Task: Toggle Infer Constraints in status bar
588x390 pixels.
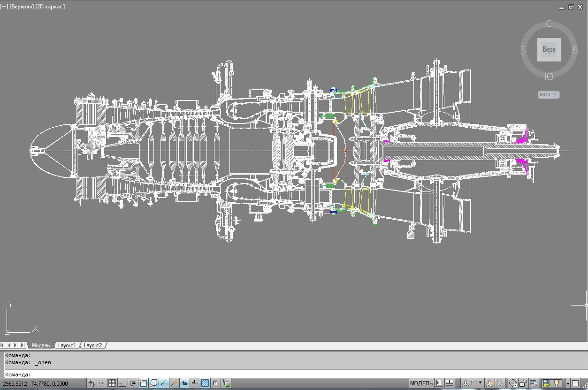Action: click(92, 383)
